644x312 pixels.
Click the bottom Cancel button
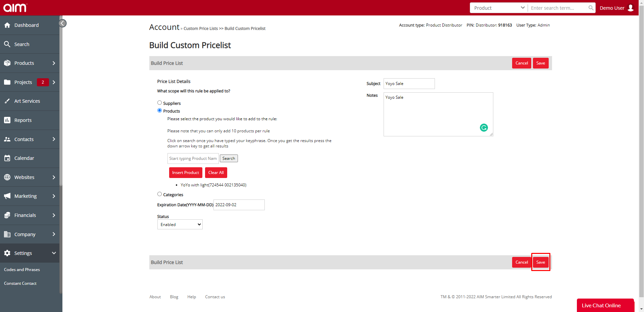[522, 262]
